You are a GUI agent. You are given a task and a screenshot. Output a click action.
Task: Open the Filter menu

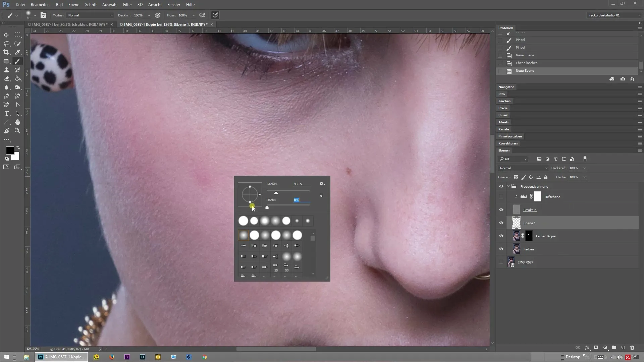tap(127, 5)
